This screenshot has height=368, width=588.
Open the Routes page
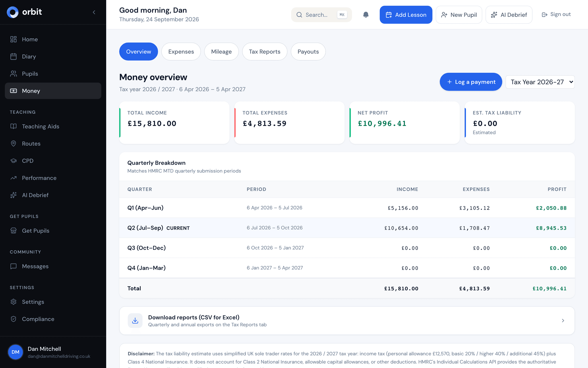(x=53, y=143)
